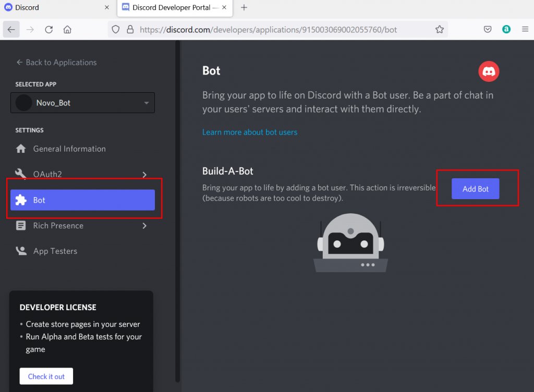Click the Discord tab favicon
534x392 pixels.
(8, 7)
